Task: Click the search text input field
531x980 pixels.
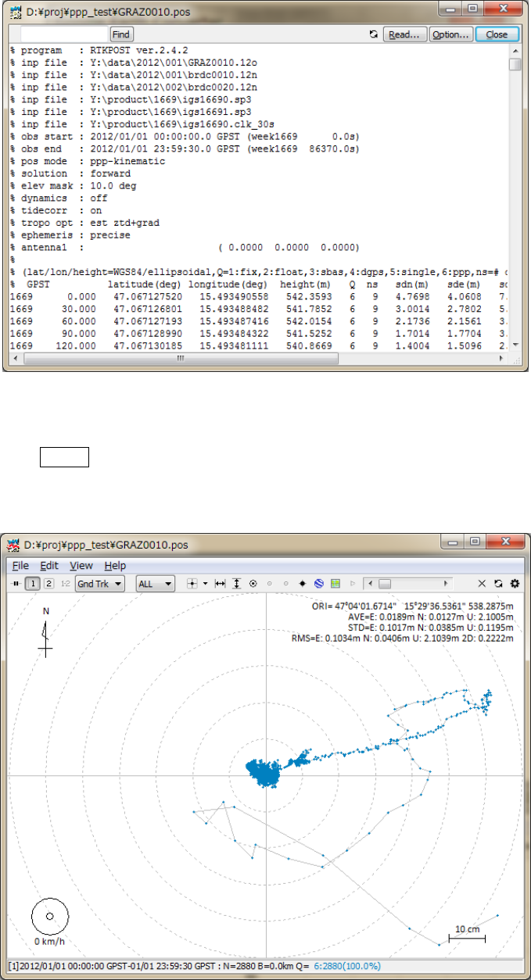Action: point(64,34)
